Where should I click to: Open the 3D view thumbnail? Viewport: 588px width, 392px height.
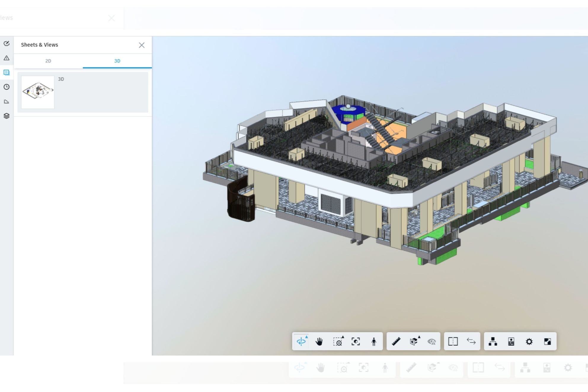38,92
